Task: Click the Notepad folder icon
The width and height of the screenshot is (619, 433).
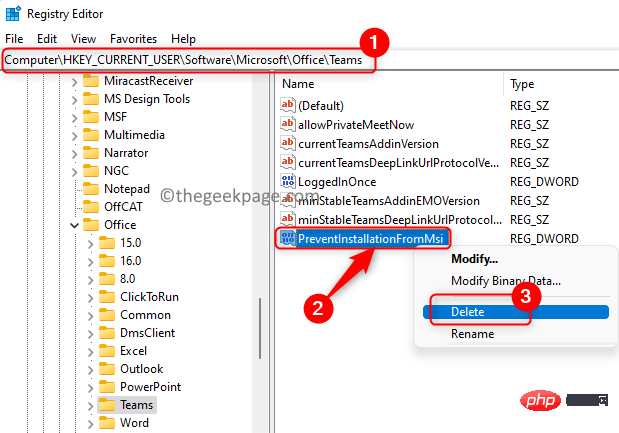Action: tap(91, 189)
